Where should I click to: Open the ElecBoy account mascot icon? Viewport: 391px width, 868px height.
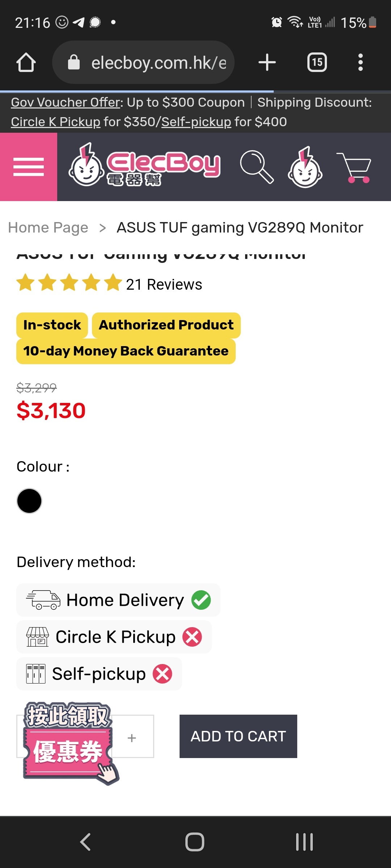tap(305, 167)
